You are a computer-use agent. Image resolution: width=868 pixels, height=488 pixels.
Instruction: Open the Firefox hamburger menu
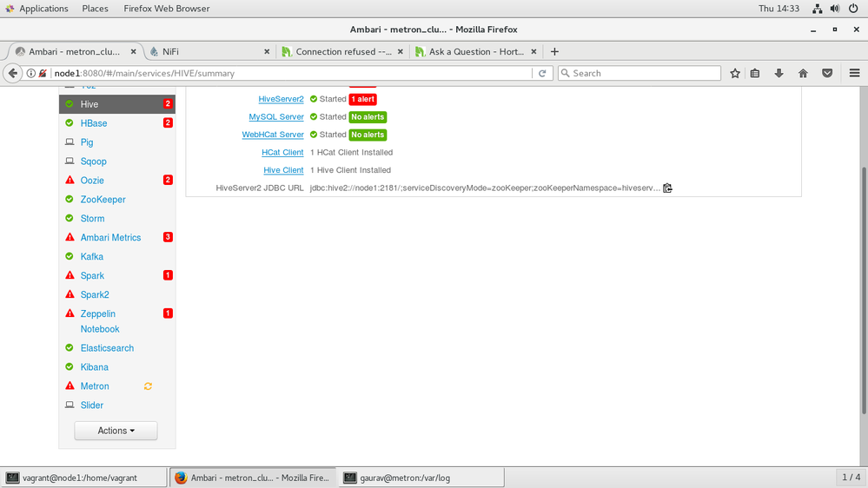click(x=854, y=73)
